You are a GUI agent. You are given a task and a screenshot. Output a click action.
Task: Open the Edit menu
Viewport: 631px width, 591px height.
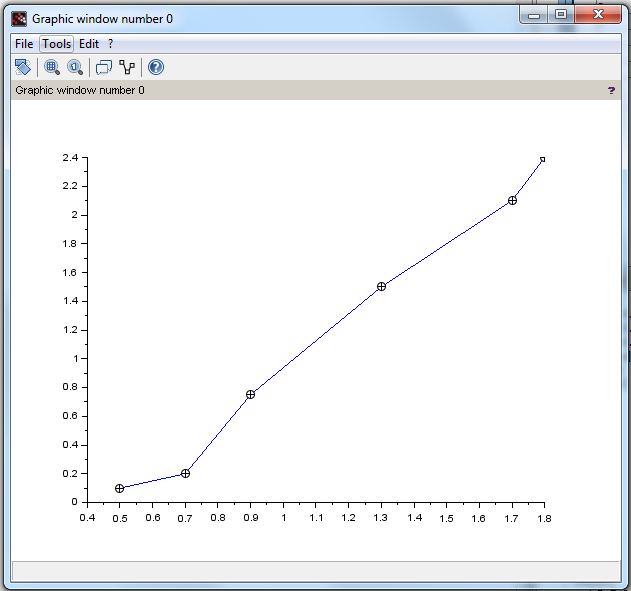tap(89, 44)
